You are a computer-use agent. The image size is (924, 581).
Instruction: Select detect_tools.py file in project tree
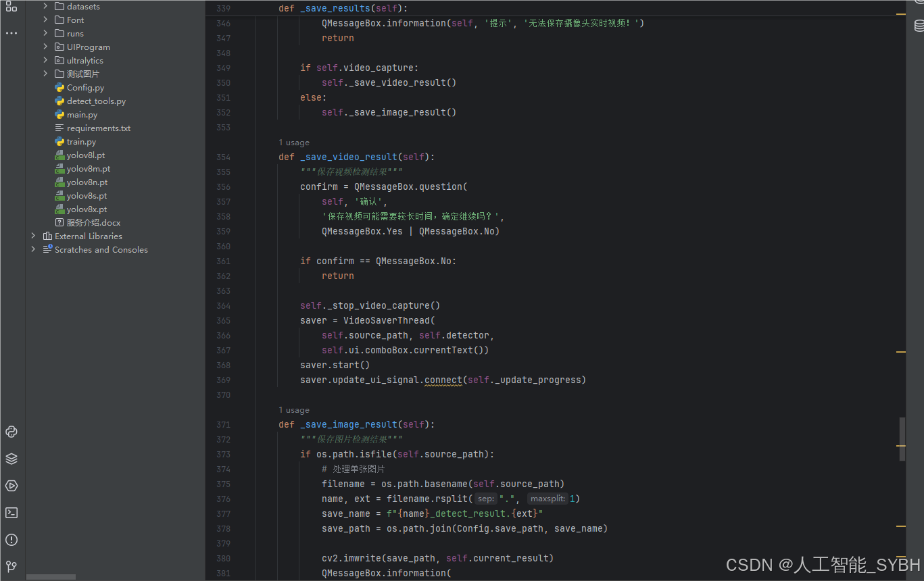tap(96, 101)
